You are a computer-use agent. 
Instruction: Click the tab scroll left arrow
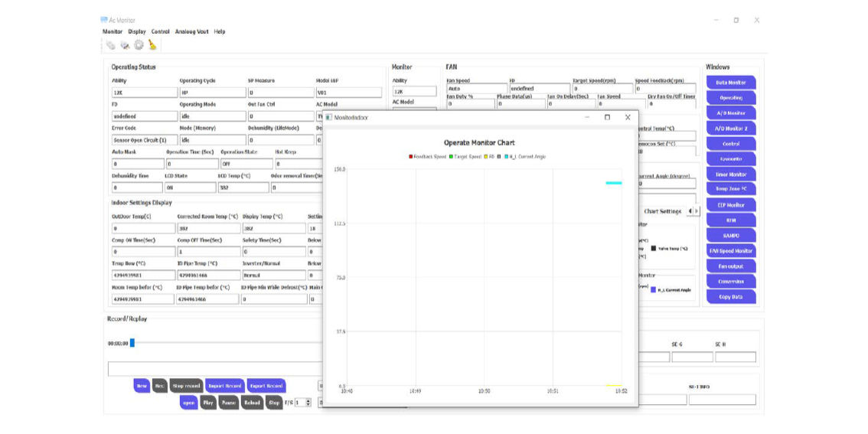tap(689, 211)
